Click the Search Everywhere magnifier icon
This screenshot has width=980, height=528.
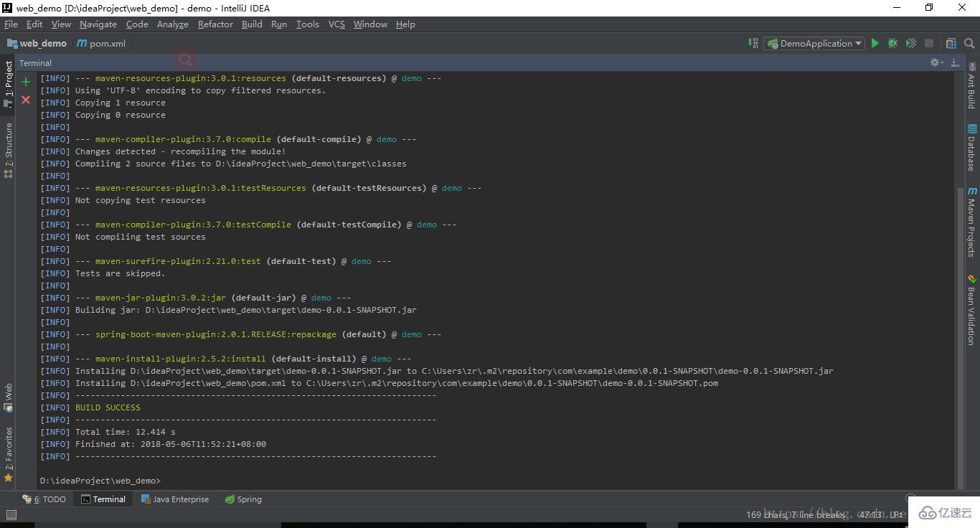(x=969, y=43)
